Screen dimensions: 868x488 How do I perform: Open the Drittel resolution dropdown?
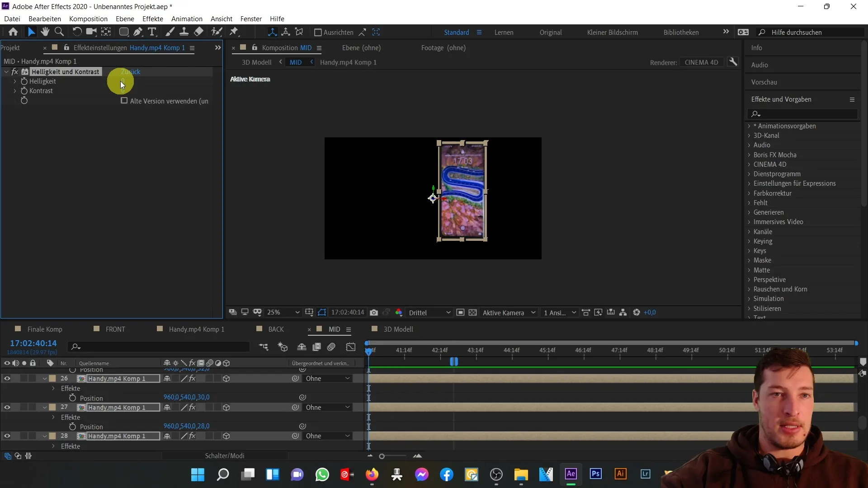coord(429,313)
